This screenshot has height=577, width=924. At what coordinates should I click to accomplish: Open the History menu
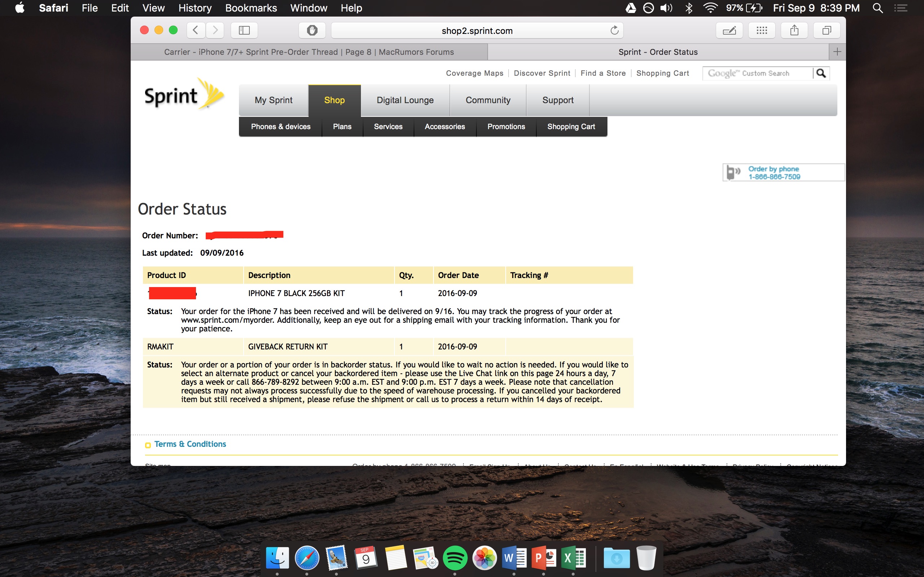[195, 8]
